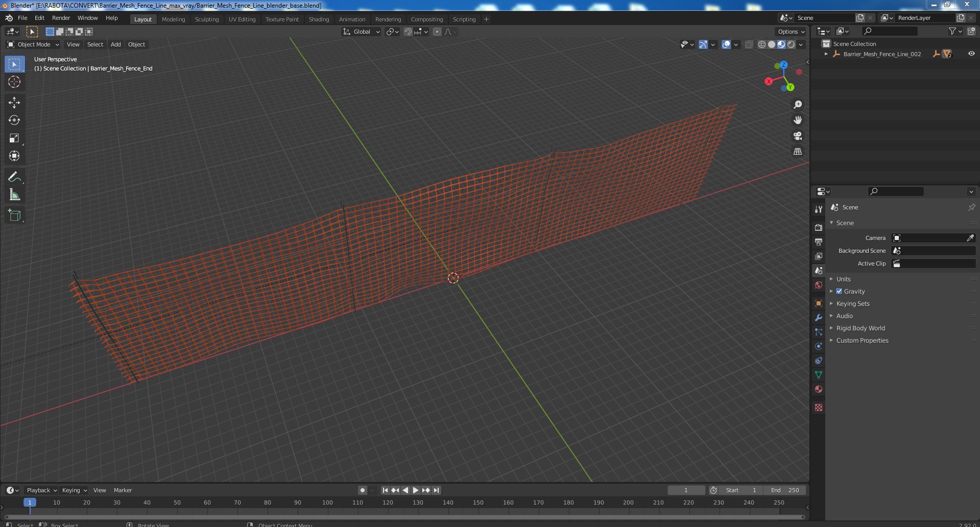This screenshot has width=980, height=527.
Task: Switch to Wireframe shading
Action: coord(762,44)
